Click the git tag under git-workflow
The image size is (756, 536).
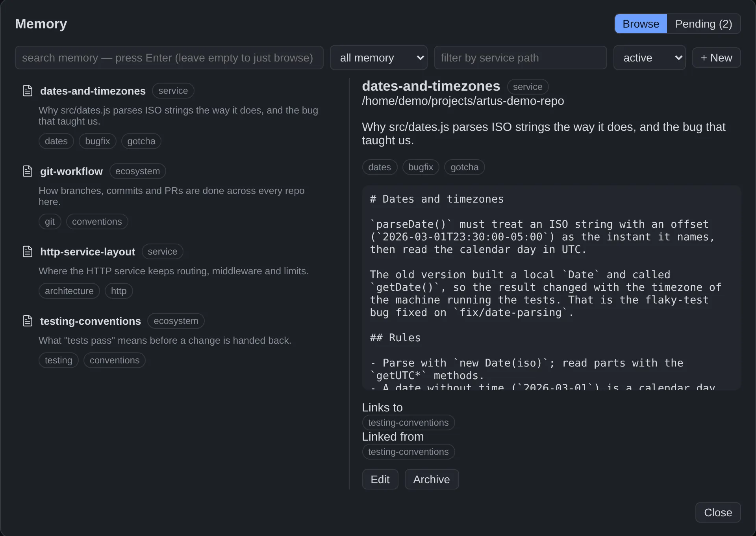click(50, 221)
